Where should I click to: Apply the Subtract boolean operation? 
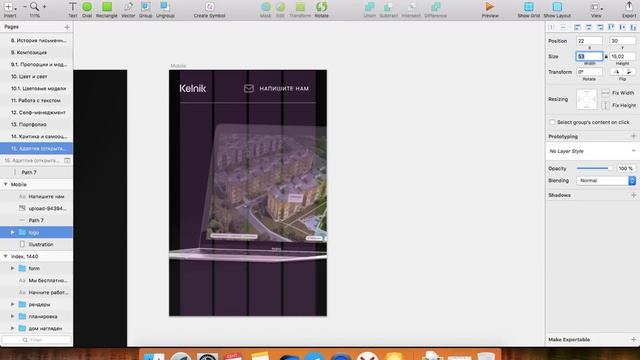389,10
